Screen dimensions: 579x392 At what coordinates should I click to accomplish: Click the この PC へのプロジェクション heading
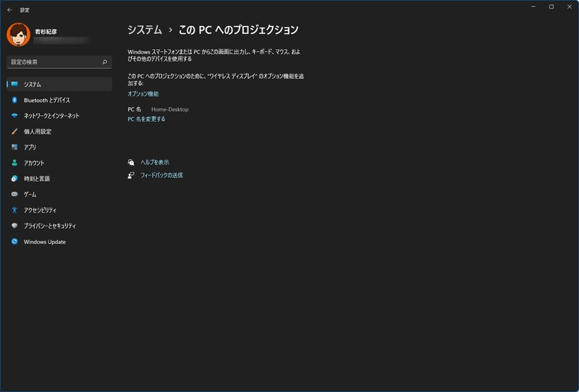tap(239, 30)
